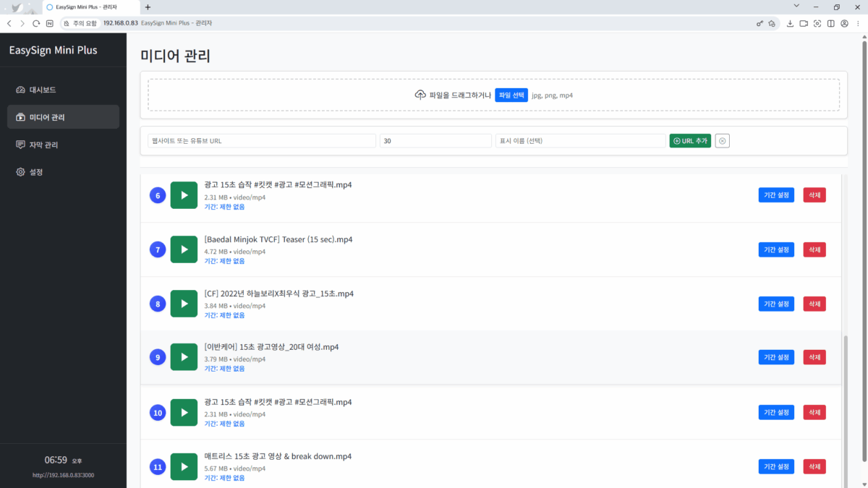This screenshot has width=868, height=488.
Task: Open the Chrome three-dot menu
Action: 858,23
